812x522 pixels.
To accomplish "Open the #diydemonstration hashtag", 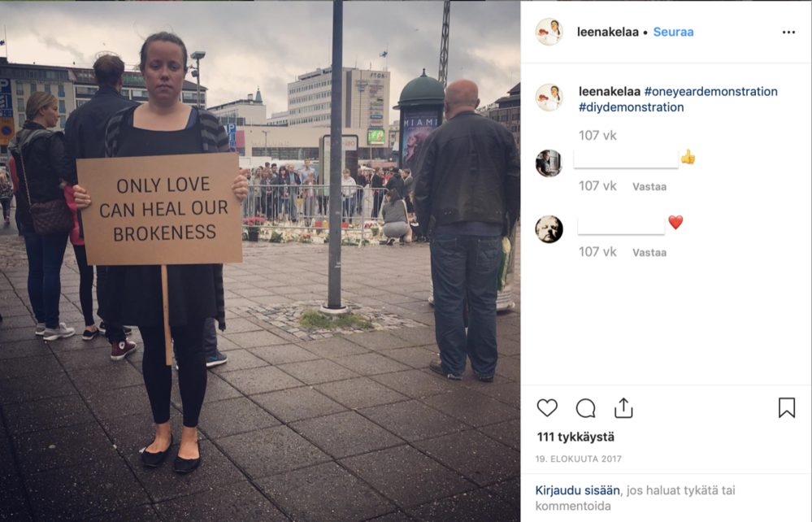I will [x=632, y=107].
